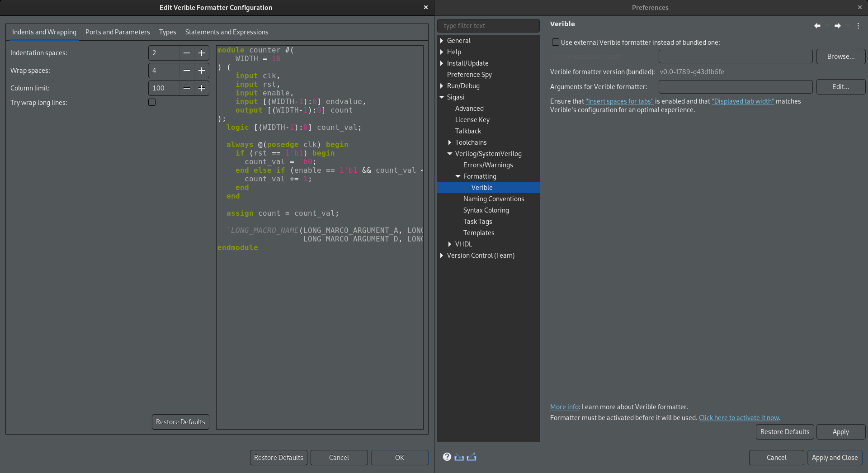Increase Wrap spaces with plus button
The width and height of the screenshot is (868, 473).
coord(202,71)
